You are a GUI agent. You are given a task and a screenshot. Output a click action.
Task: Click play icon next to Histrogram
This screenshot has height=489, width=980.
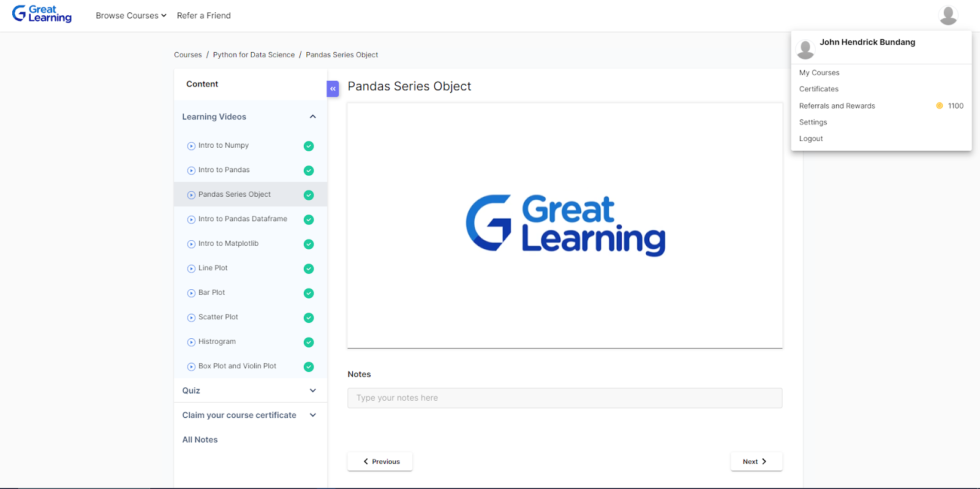[191, 342]
